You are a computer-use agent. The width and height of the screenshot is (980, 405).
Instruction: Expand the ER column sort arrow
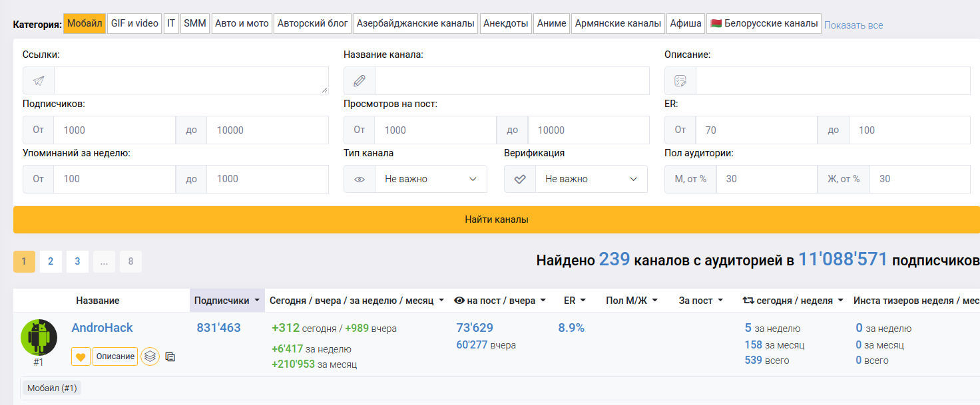coord(583,301)
